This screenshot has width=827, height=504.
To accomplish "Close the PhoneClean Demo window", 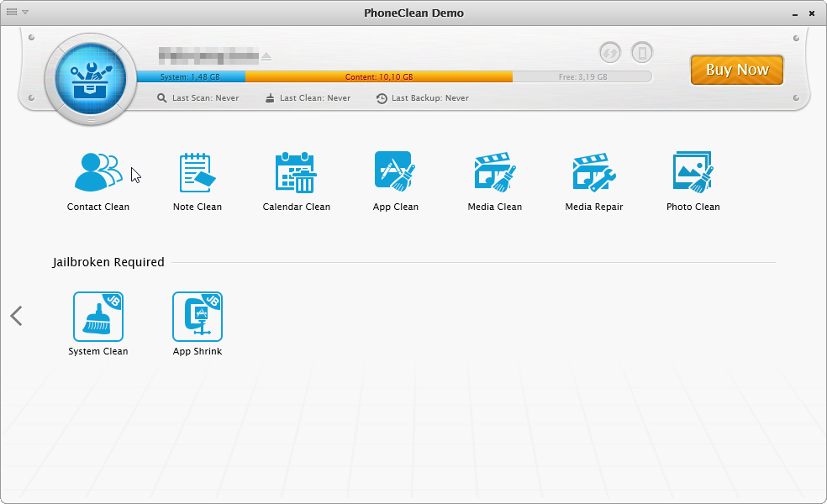I will (x=812, y=13).
